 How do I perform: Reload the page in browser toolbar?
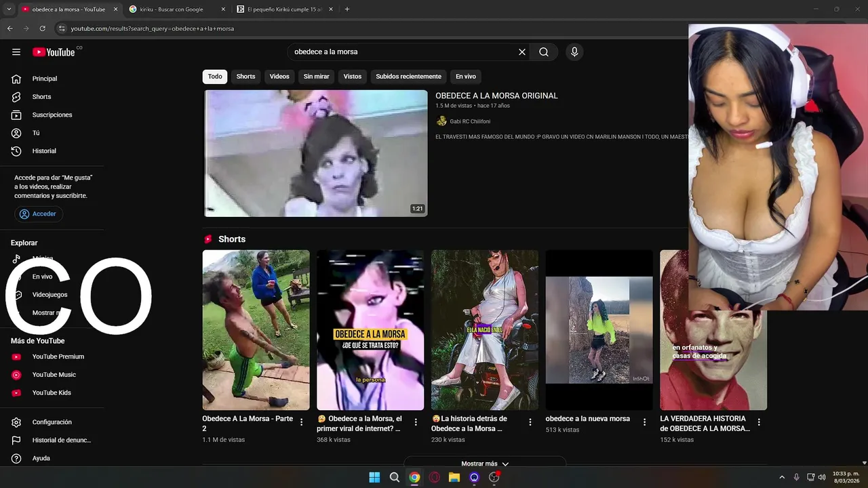[42, 28]
